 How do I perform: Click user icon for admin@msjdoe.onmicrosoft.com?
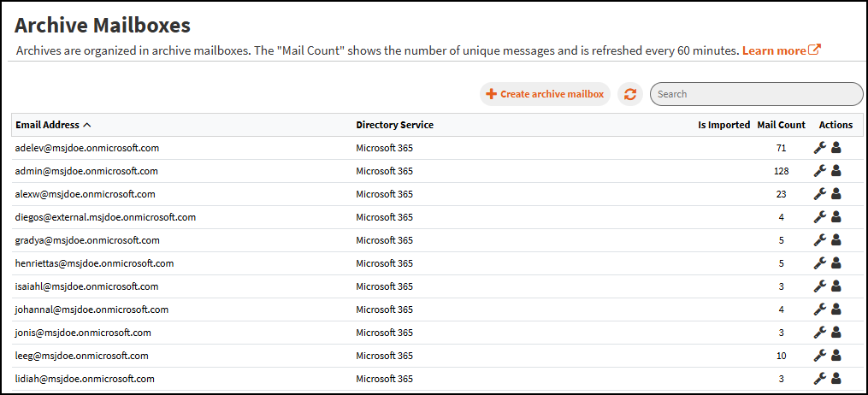tap(836, 171)
